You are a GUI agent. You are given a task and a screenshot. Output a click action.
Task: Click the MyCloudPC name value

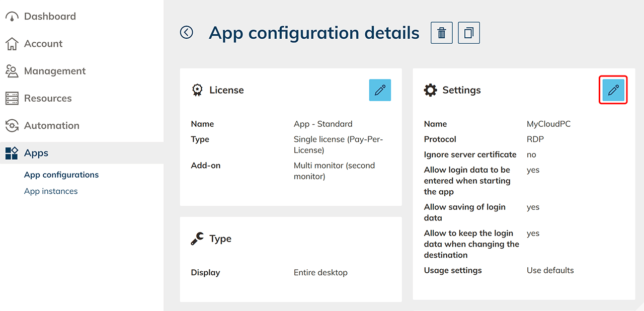548,124
